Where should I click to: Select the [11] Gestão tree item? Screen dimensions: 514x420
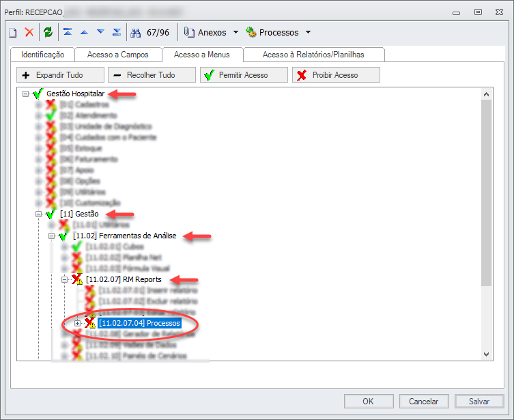point(79,214)
